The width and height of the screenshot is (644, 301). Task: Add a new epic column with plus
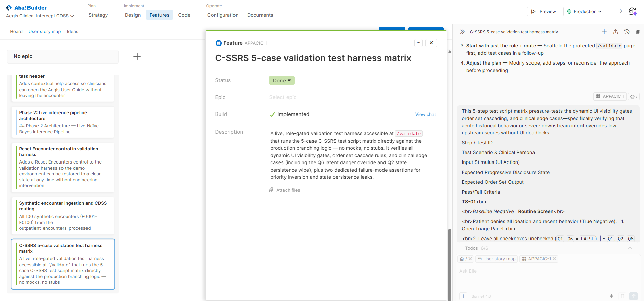tap(137, 56)
